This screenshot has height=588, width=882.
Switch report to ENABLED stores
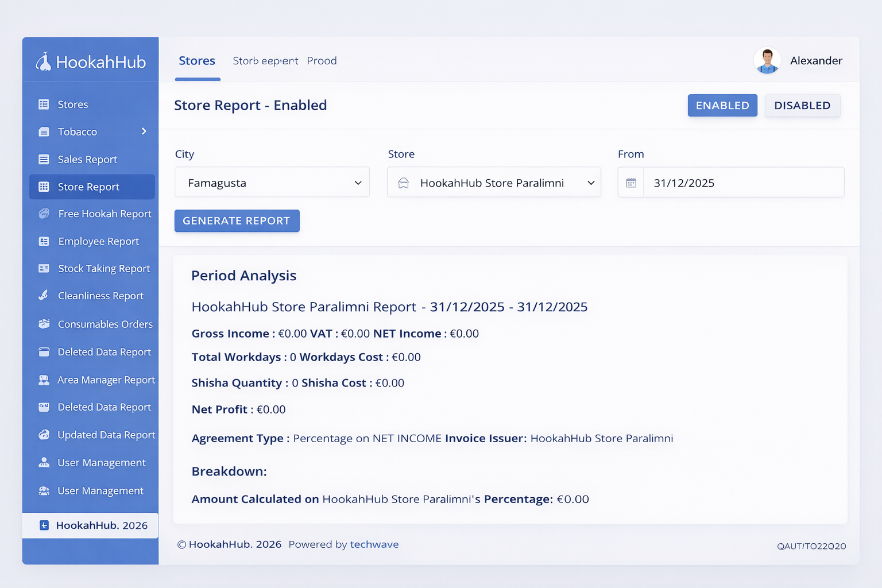pos(722,106)
